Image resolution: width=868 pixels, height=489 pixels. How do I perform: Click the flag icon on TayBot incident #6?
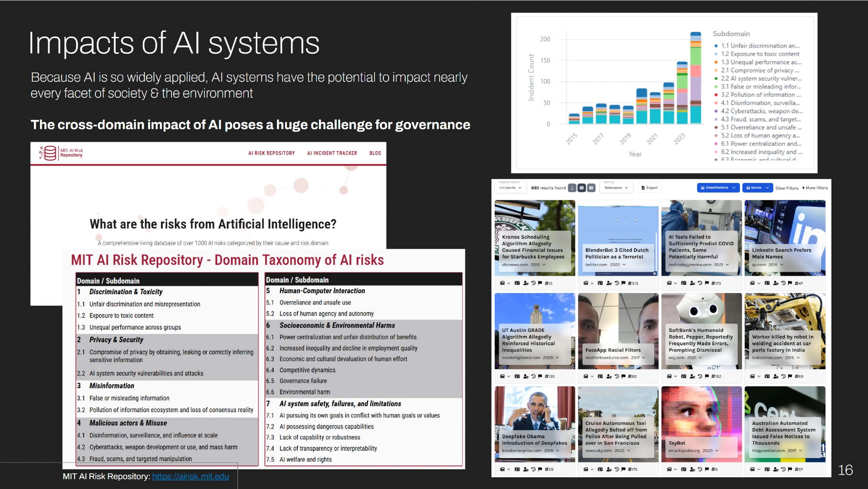(707, 469)
